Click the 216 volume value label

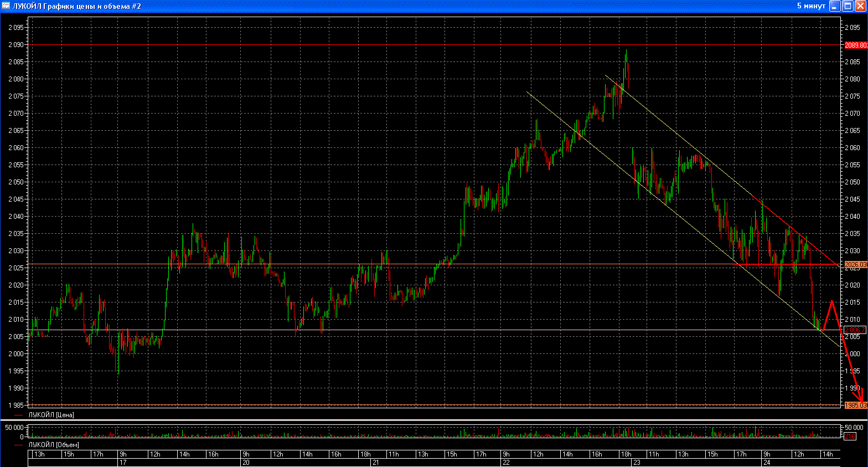tap(849, 437)
